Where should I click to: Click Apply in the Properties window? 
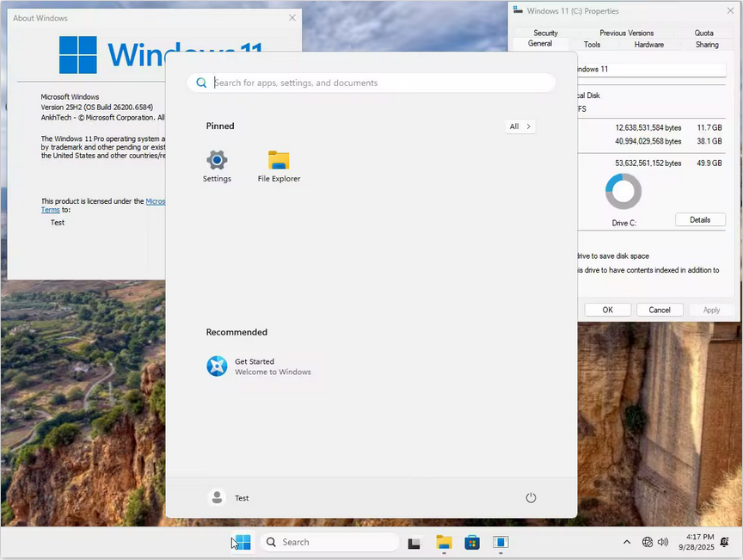[711, 311]
